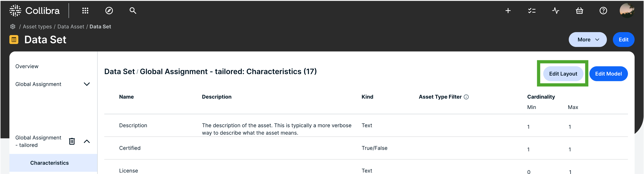The width and height of the screenshot is (644, 174).
Task: Collapse the Global Assignment - tailored section
Action: (86, 141)
